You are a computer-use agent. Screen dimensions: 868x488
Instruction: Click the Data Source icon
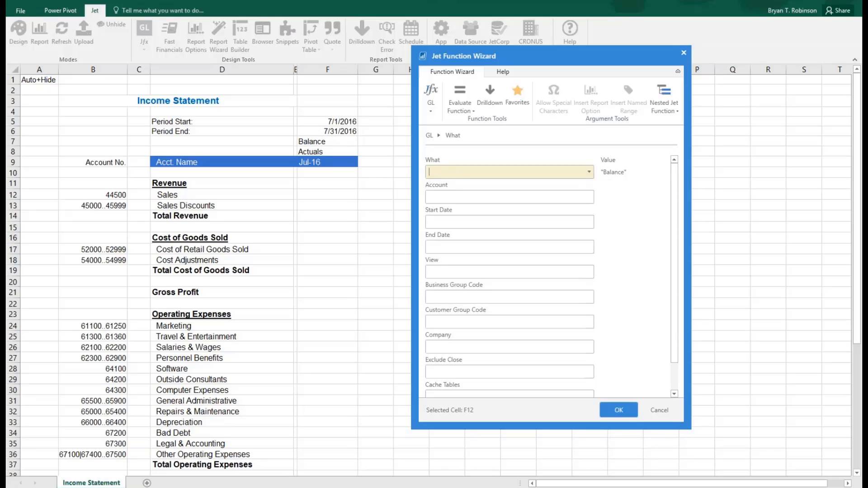470,32
